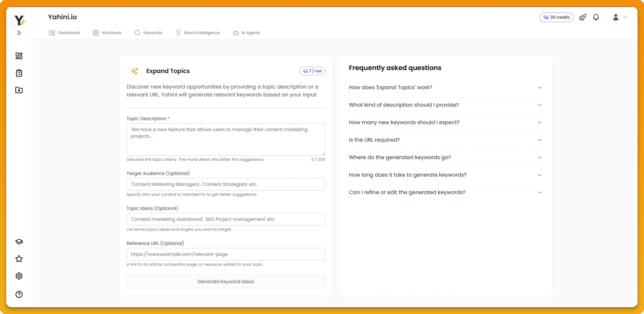Expand the "Is the URL required?" FAQ
This screenshot has width=644, height=314.
point(445,140)
